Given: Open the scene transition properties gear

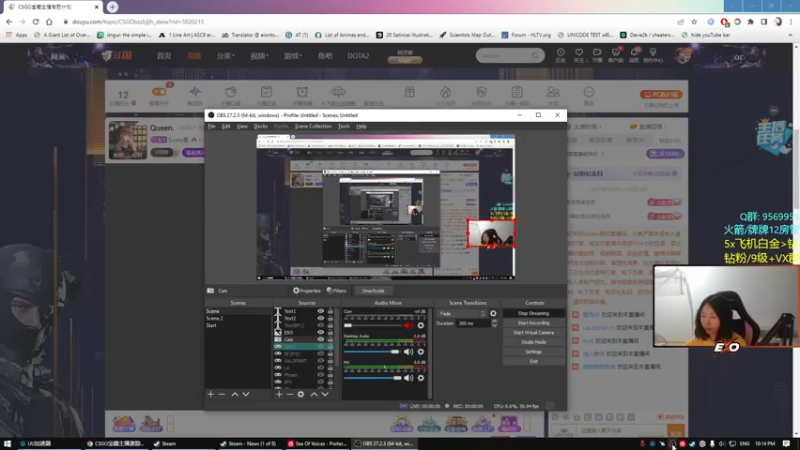Looking at the screenshot, I should point(493,314).
